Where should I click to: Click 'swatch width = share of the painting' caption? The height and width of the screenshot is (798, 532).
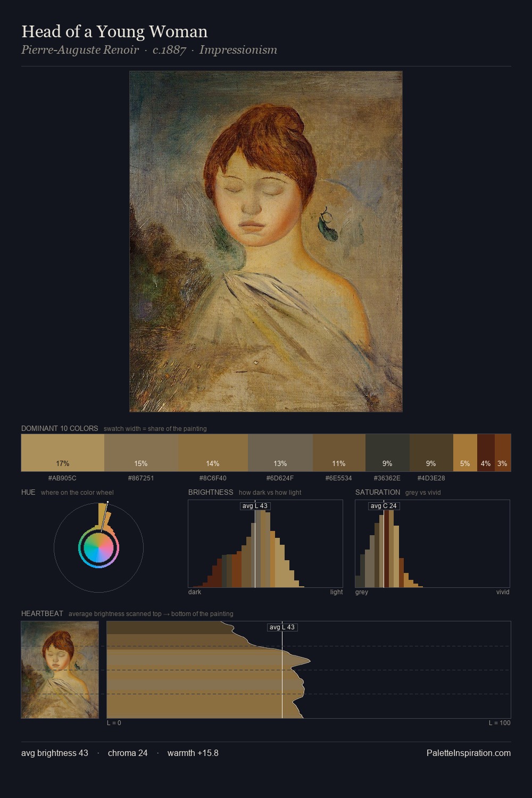(155, 429)
